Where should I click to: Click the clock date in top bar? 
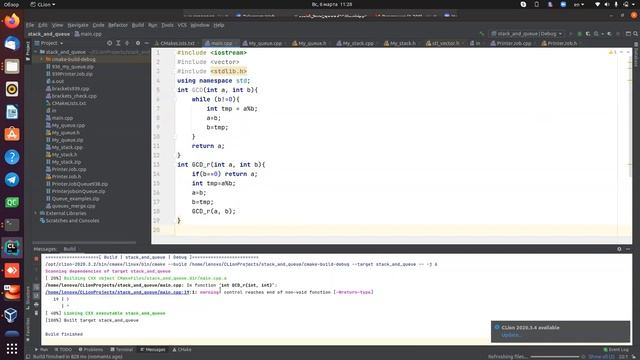pos(332,4)
